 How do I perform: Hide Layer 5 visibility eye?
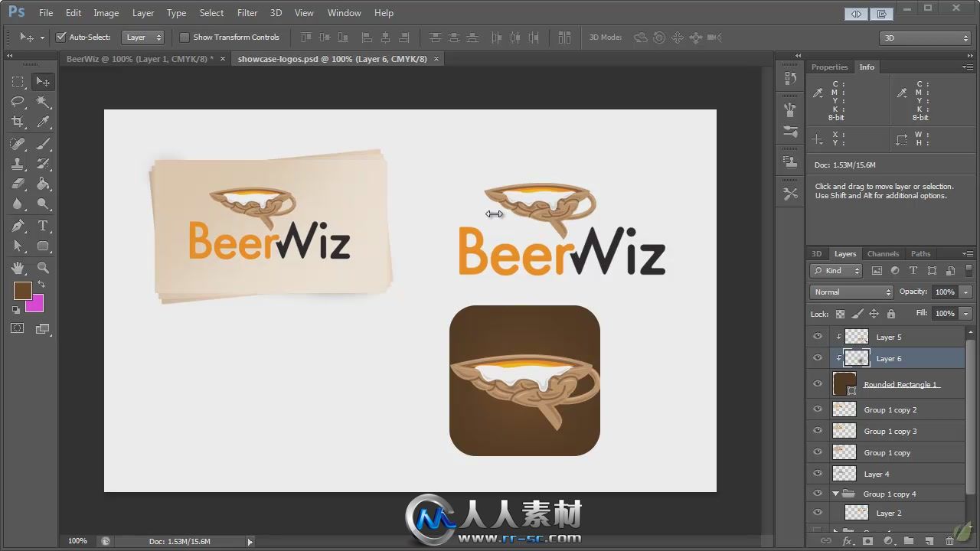[x=818, y=337]
